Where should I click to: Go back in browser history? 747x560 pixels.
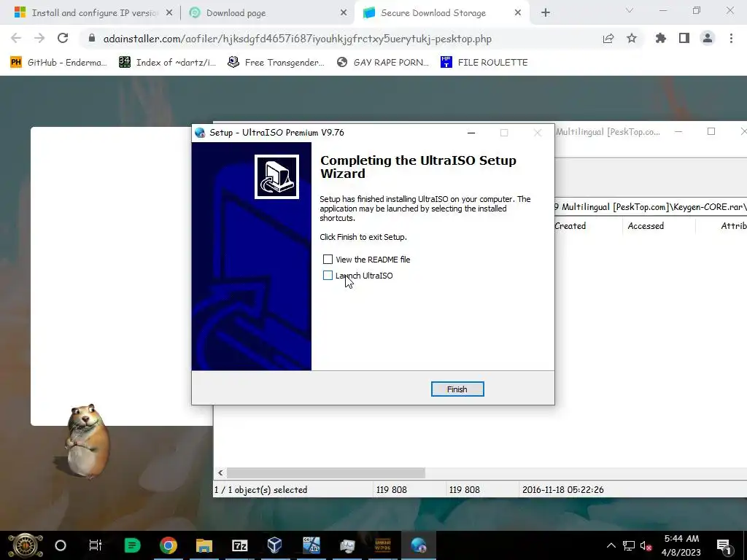(16, 39)
